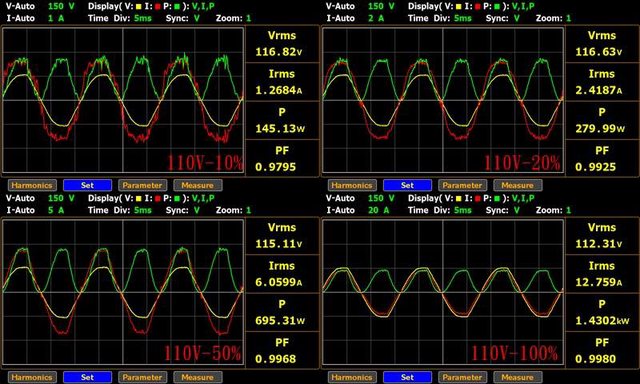Select Parameter in the 110V-100% panel
This screenshot has height=384, width=640.
(x=462, y=377)
